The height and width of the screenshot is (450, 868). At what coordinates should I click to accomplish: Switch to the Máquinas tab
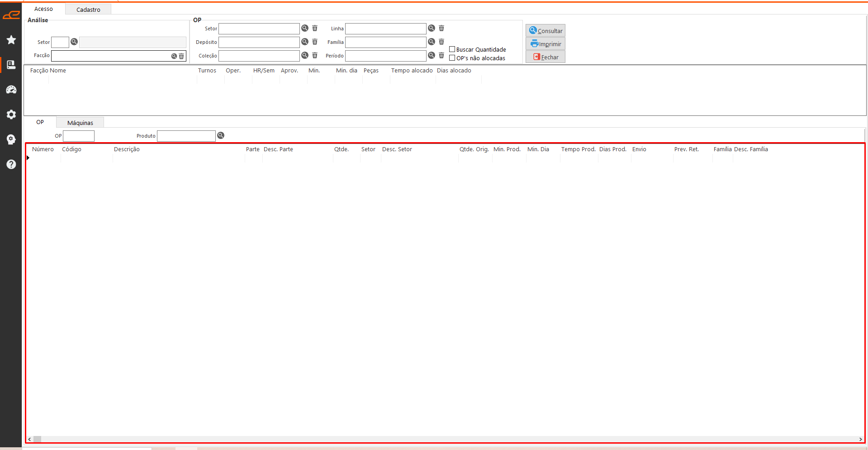click(x=80, y=123)
